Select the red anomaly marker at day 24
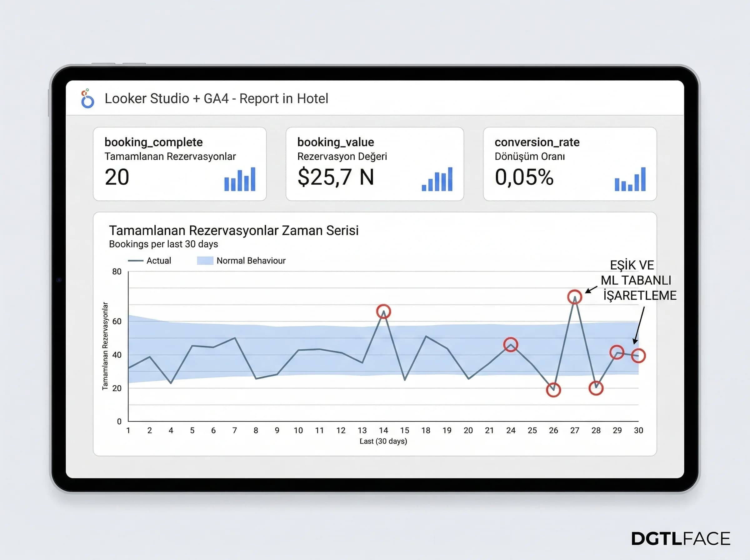Screen dimensions: 750x560 [x=510, y=345]
